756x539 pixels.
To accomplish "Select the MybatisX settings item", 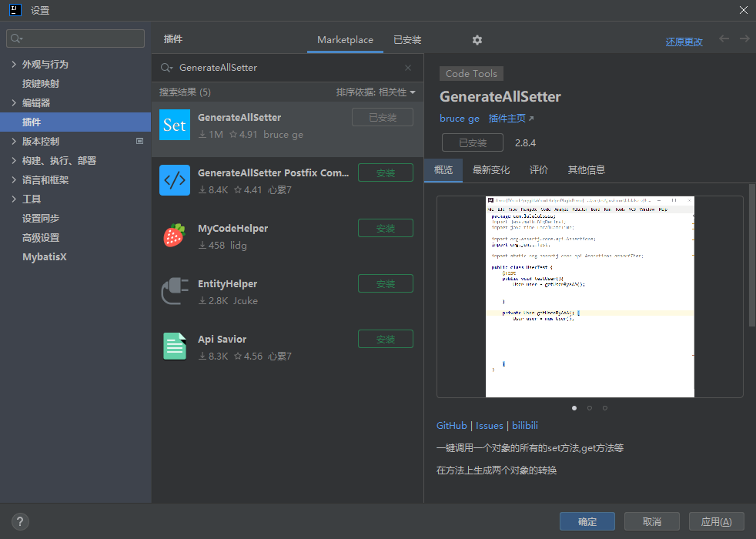I will tap(45, 257).
